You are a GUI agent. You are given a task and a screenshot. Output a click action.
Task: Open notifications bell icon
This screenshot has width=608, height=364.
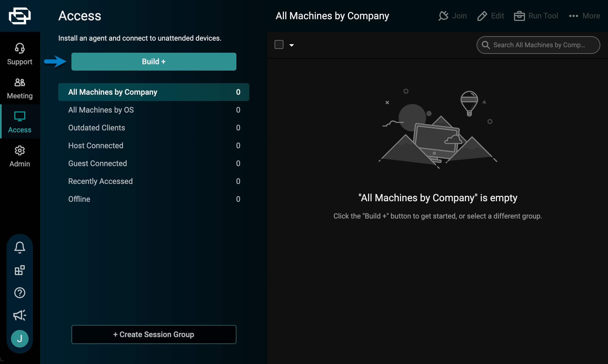click(x=20, y=247)
